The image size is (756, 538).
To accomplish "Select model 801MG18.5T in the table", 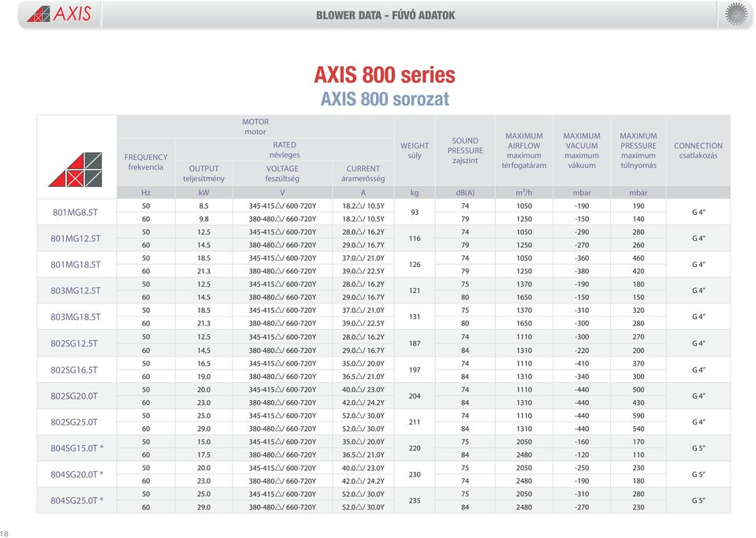I will pyautogui.click(x=76, y=265).
